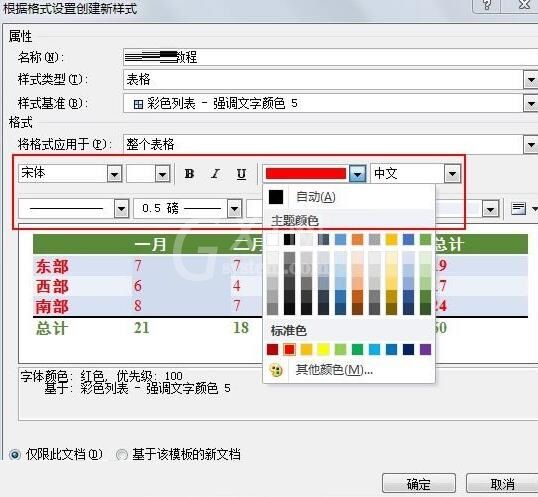The image size is (538, 497).
Task: Click the value 18 in preview 总计 row
Action: tap(241, 328)
